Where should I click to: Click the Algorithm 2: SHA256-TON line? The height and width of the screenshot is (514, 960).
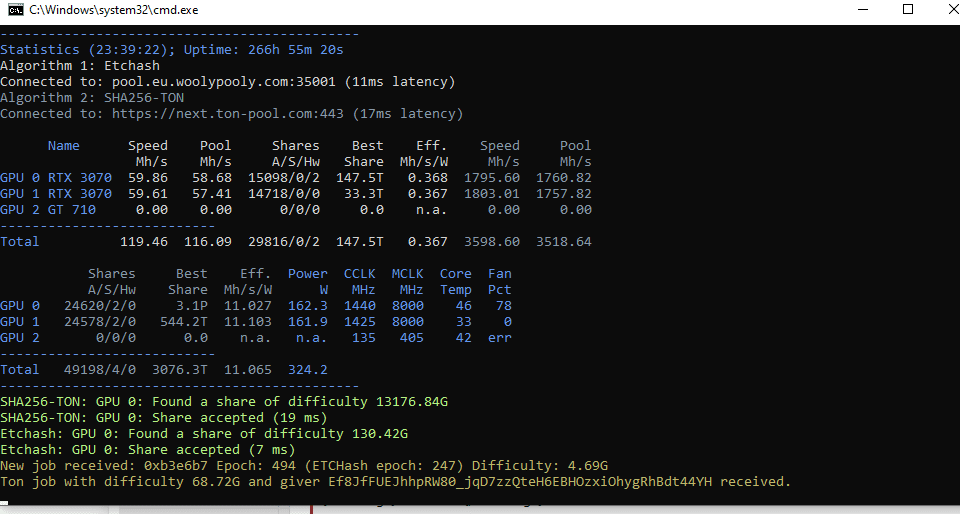tap(92, 97)
